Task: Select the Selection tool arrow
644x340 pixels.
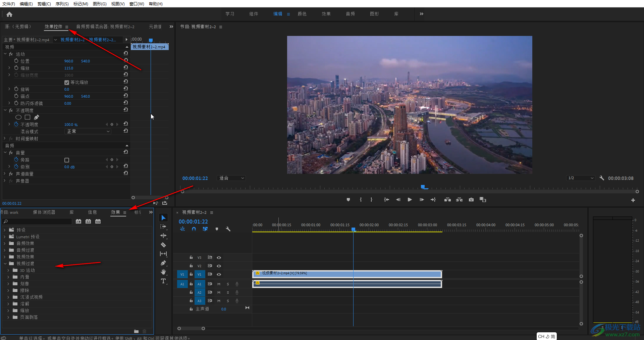Action: (163, 218)
